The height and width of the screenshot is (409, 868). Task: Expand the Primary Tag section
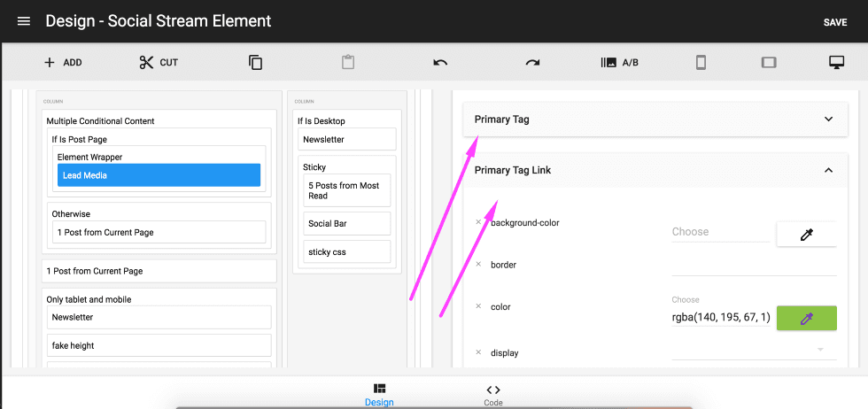click(828, 120)
